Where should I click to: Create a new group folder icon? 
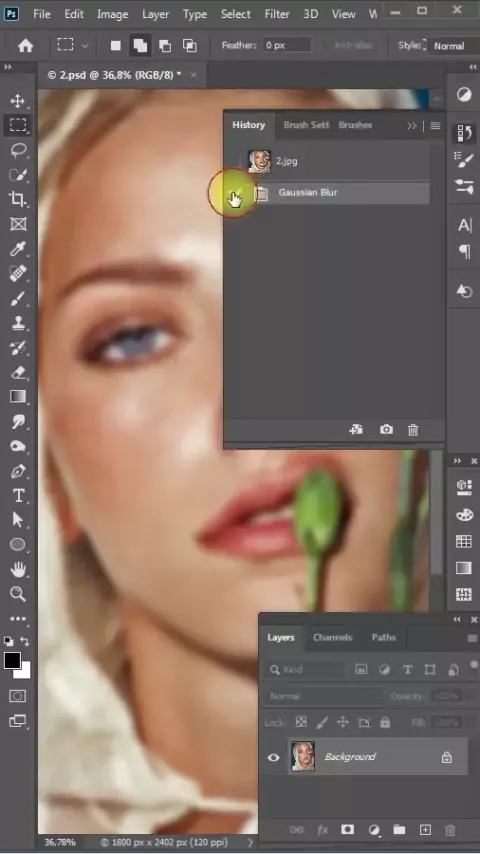pos(399,830)
